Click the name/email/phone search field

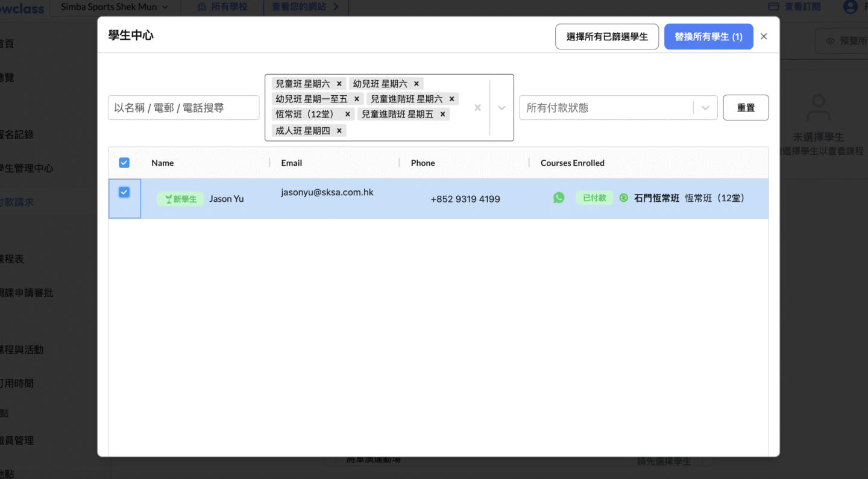[x=183, y=108]
